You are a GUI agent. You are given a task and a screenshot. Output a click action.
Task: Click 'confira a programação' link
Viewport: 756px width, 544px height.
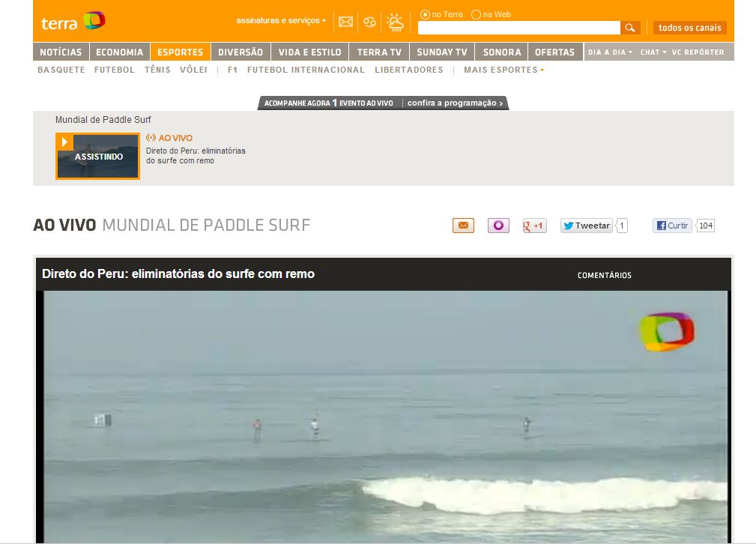tap(455, 103)
